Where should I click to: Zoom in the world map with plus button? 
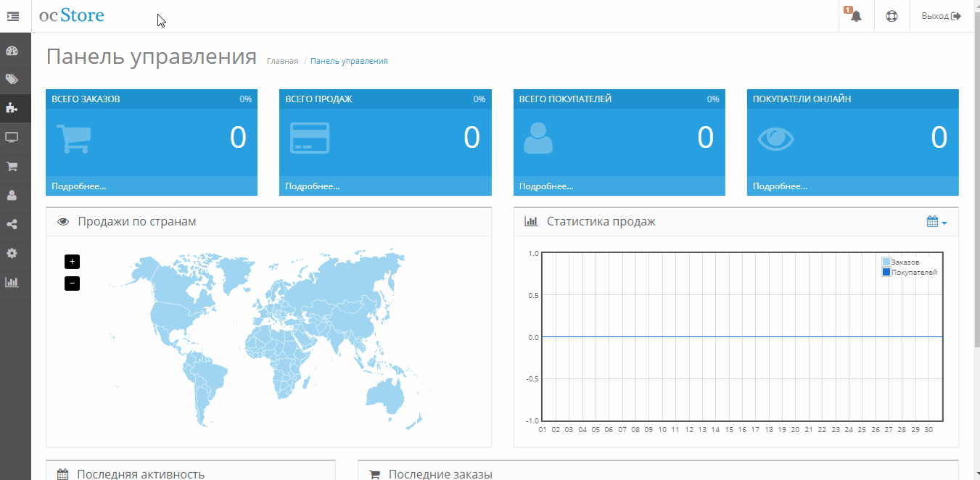72,262
